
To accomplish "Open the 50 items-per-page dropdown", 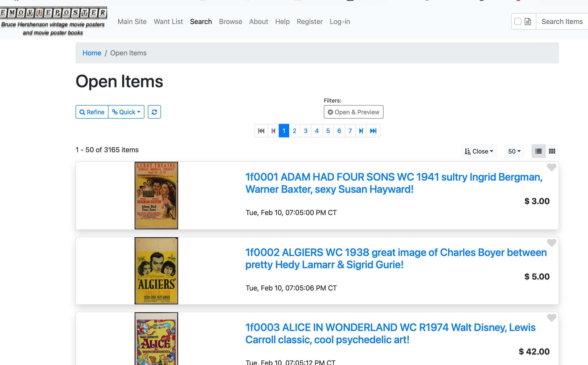I will pyautogui.click(x=514, y=151).
